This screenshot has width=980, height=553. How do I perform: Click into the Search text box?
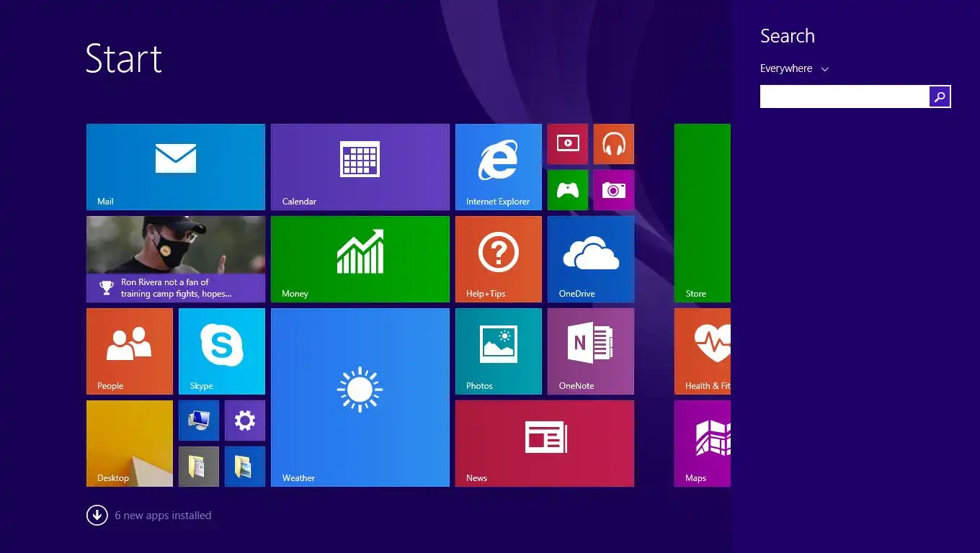(845, 96)
